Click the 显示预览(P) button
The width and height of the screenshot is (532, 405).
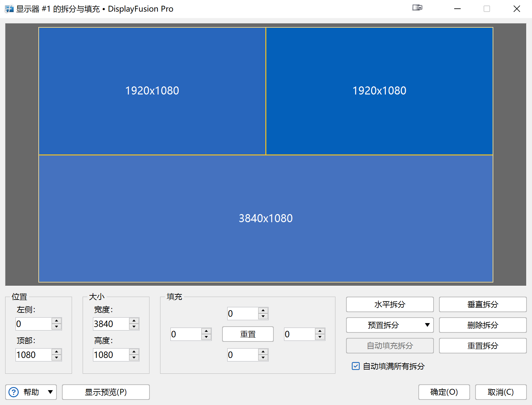(x=106, y=392)
